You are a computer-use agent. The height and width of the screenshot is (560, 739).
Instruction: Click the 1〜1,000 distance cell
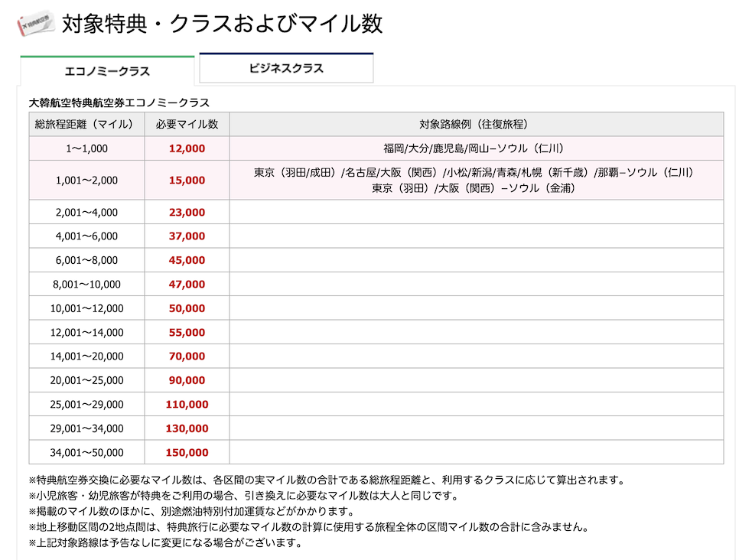[86, 148]
